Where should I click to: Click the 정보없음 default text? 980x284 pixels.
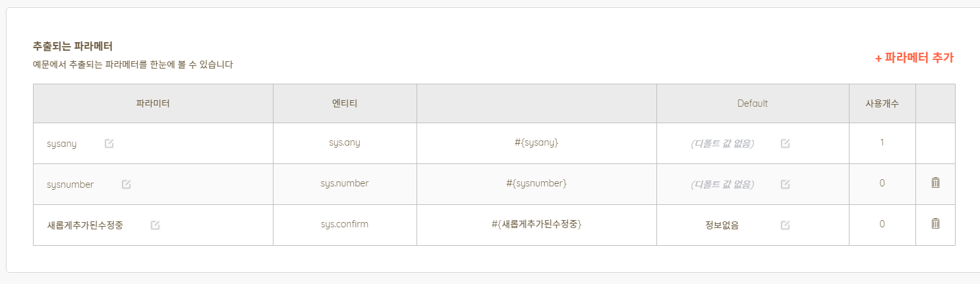tap(722, 225)
